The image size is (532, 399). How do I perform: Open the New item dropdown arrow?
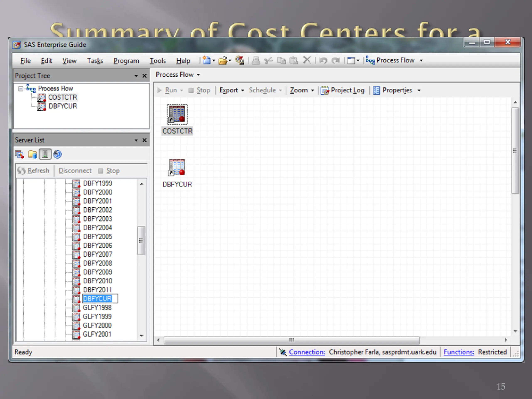(x=214, y=60)
